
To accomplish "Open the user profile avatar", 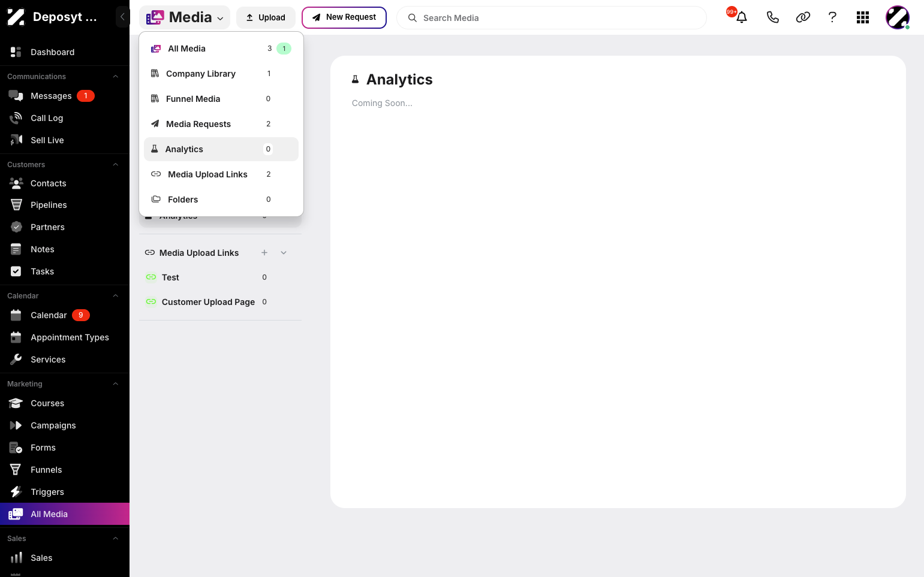I will tap(898, 17).
